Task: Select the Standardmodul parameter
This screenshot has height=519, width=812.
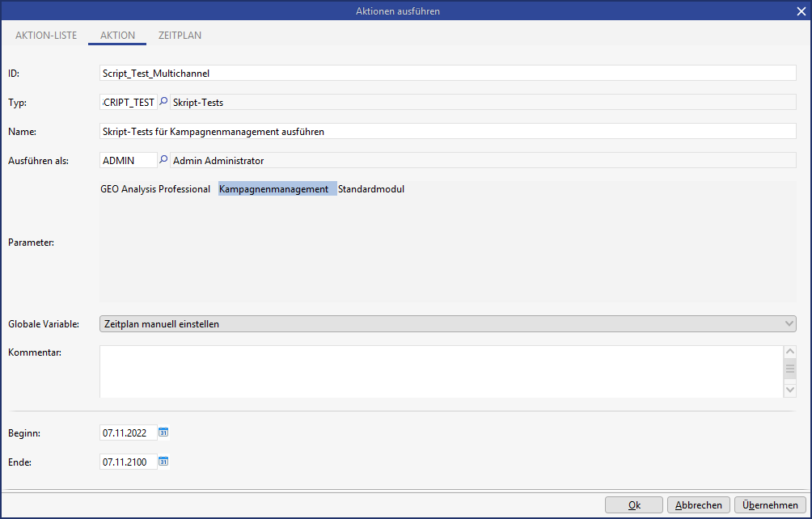Action: pyautogui.click(x=371, y=189)
